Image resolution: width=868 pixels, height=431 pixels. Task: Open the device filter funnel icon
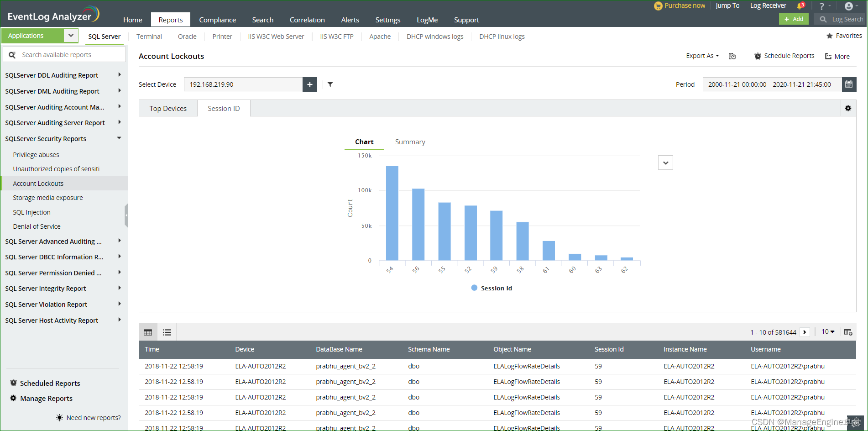[330, 84]
